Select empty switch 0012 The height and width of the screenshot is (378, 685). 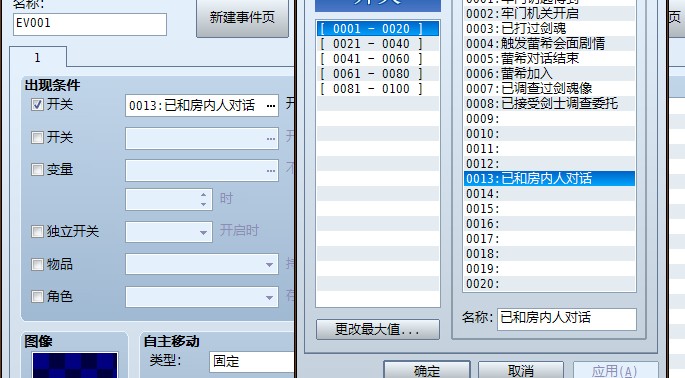(x=549, y=163)
